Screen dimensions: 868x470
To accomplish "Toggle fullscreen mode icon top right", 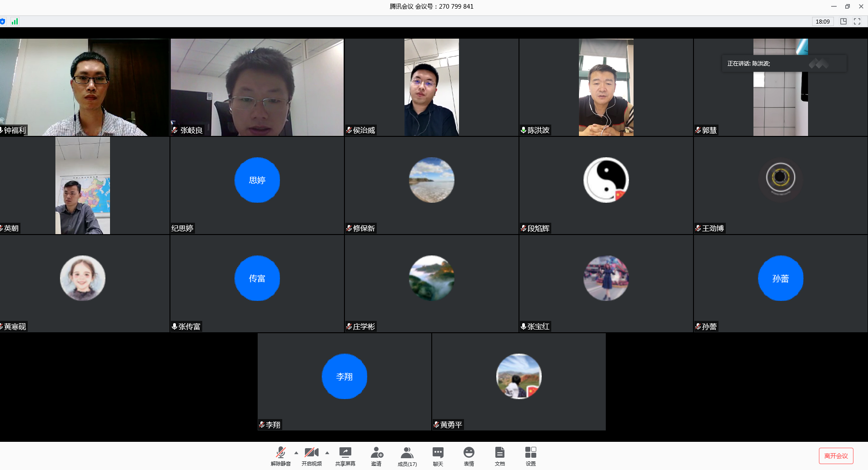I will (858, 21).
